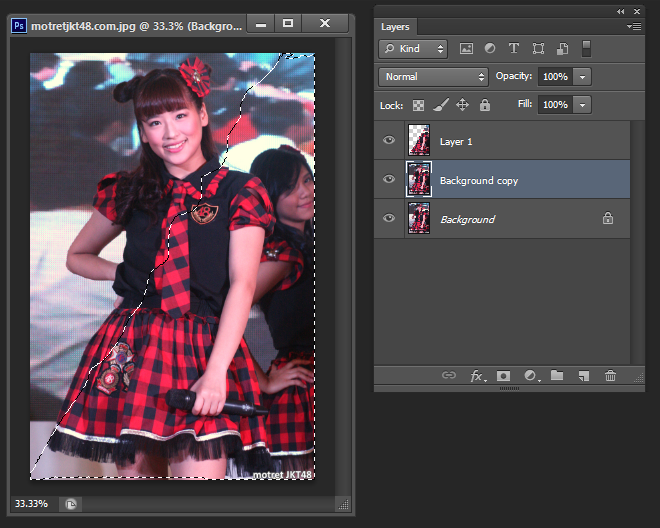Filter layers by smart object icon
Screen dimensions: 660x528
[562, 48]
